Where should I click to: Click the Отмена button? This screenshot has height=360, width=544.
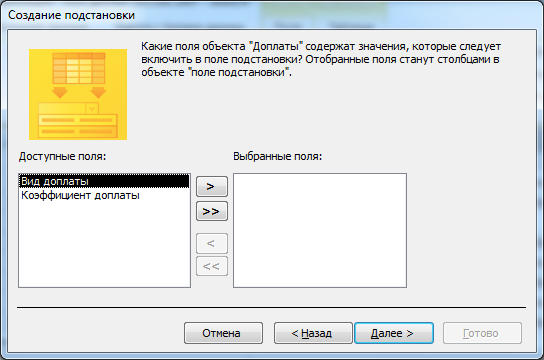223,333
